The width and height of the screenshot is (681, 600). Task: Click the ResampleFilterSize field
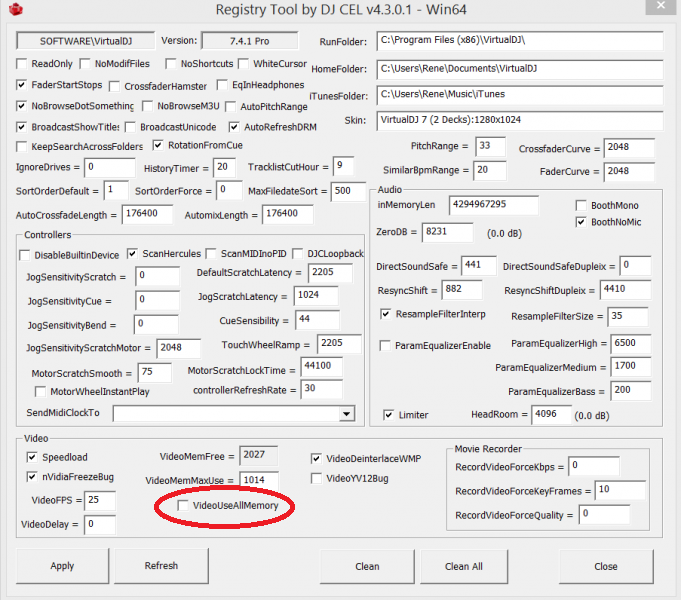tap(628, 316)
